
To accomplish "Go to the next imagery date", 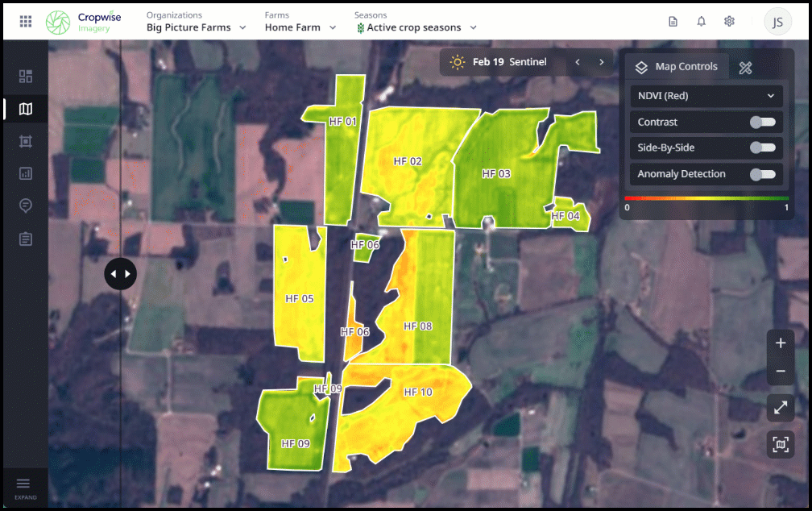I will 601,62.
